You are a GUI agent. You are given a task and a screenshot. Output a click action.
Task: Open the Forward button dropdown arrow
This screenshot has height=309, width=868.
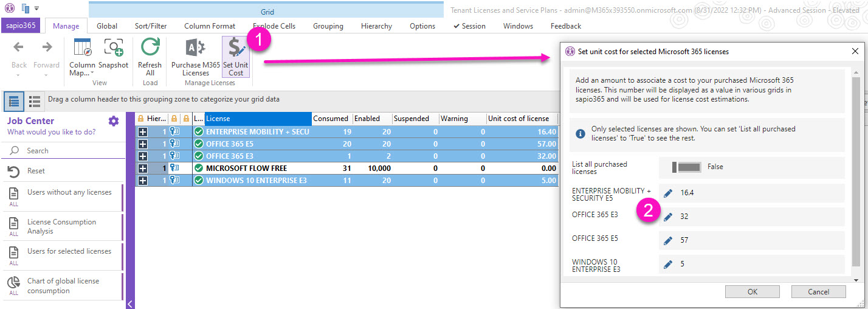click(47, 75)
